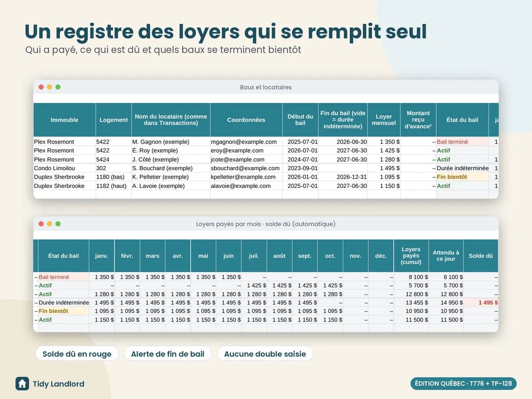
Task: Select the déc. month column header
Action: click(x=381, y=256)
